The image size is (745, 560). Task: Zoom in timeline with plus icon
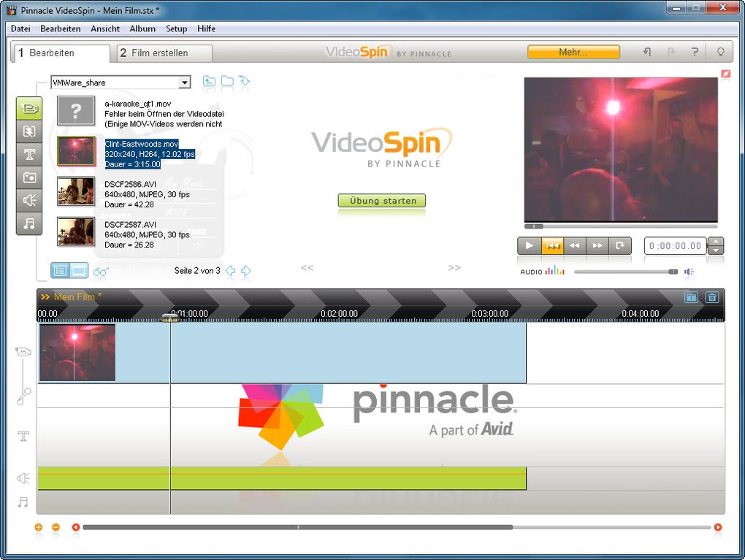(x=39, y=527)
